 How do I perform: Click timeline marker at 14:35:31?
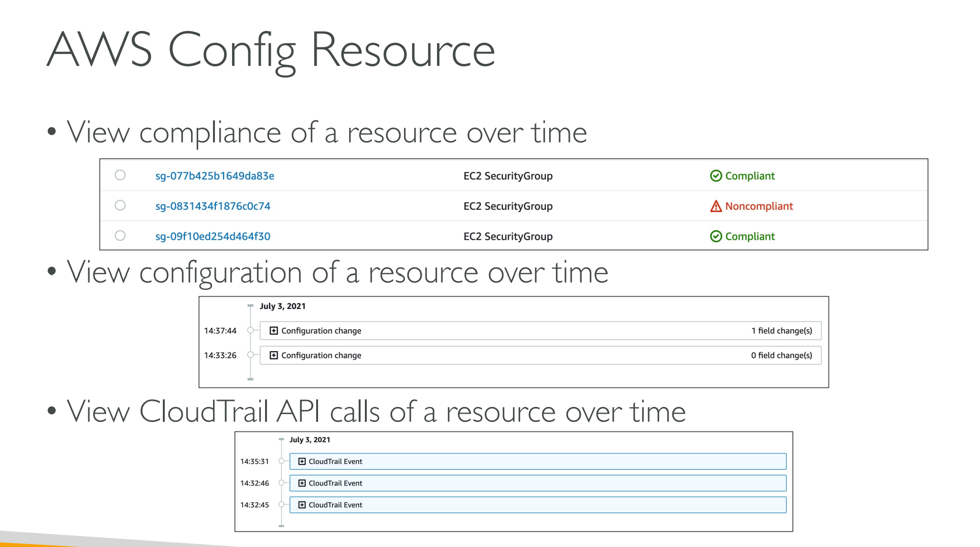coord(281,461)
